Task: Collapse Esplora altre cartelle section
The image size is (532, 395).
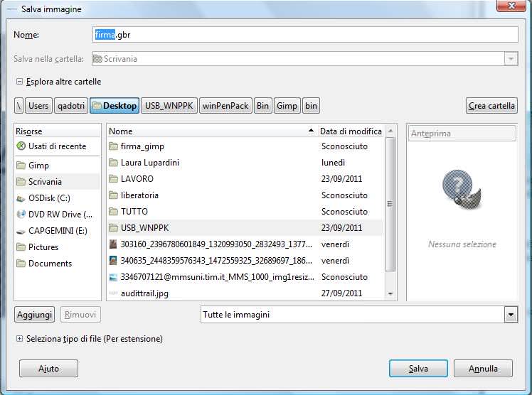Action: (20, 82)
